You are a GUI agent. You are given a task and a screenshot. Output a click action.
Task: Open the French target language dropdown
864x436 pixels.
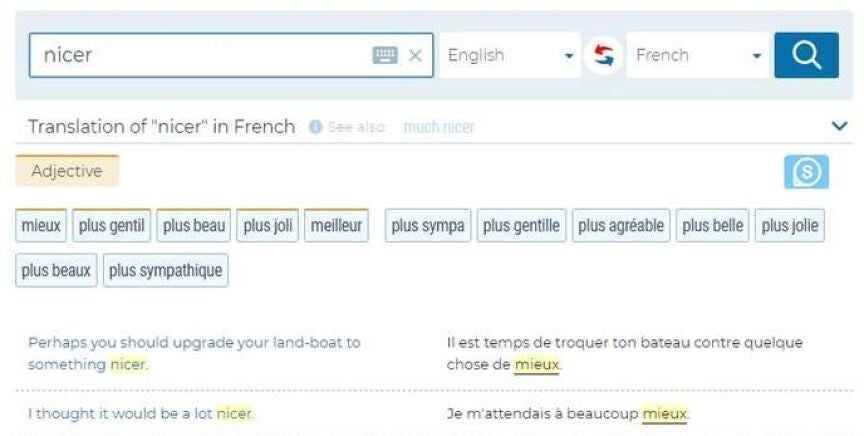coord(698,56)
